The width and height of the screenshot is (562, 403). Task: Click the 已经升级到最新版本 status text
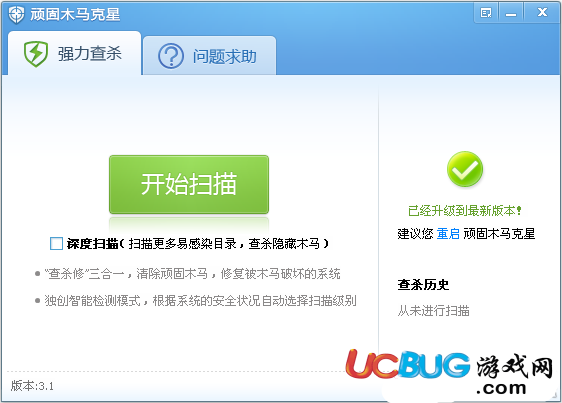(x=465, y=211)
